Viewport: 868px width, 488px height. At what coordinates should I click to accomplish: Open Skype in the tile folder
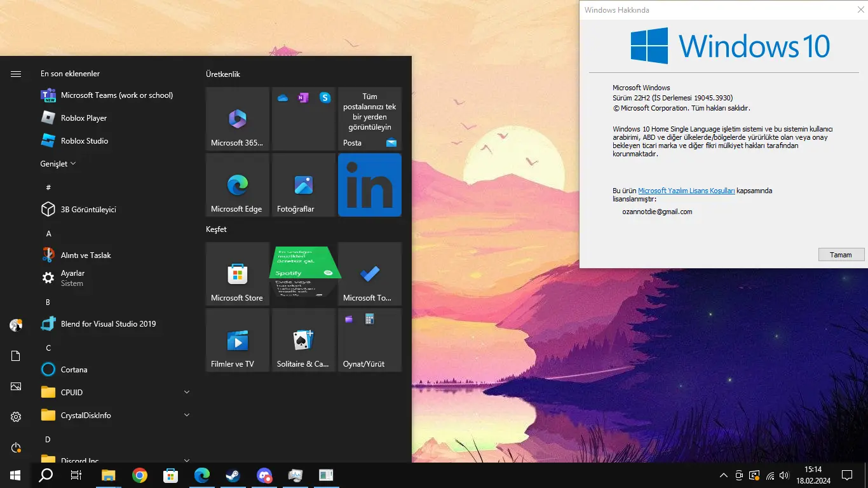pos(325,98)
